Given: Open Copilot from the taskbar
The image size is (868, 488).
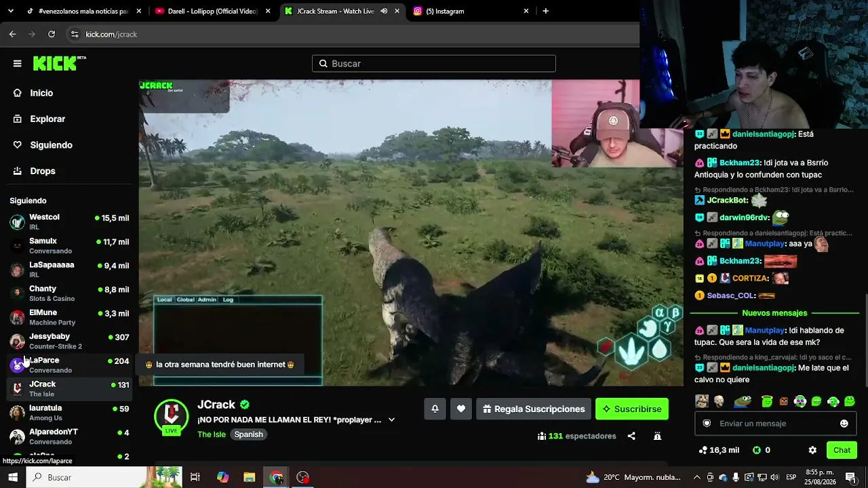Looking at the screenshot, I should point(222,477).
